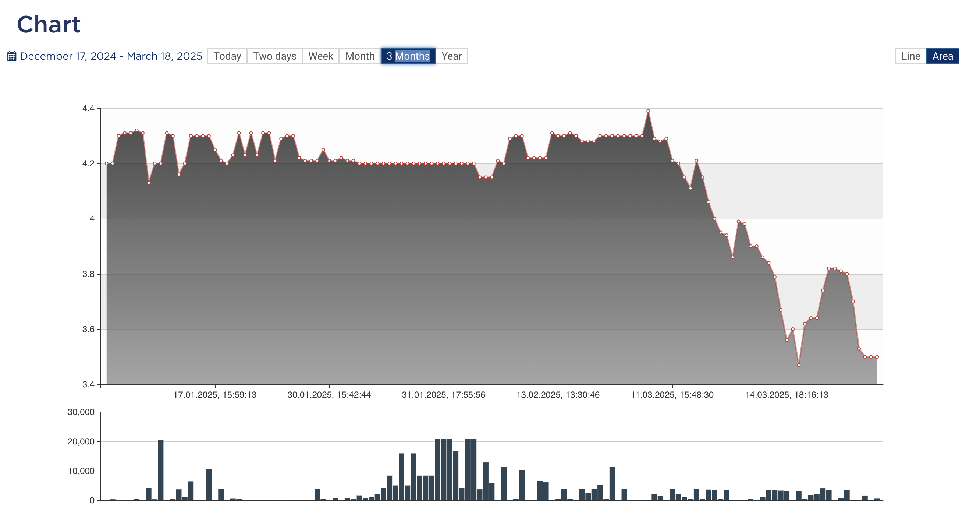Click the first data point on the chart

[x=107, y=164]
